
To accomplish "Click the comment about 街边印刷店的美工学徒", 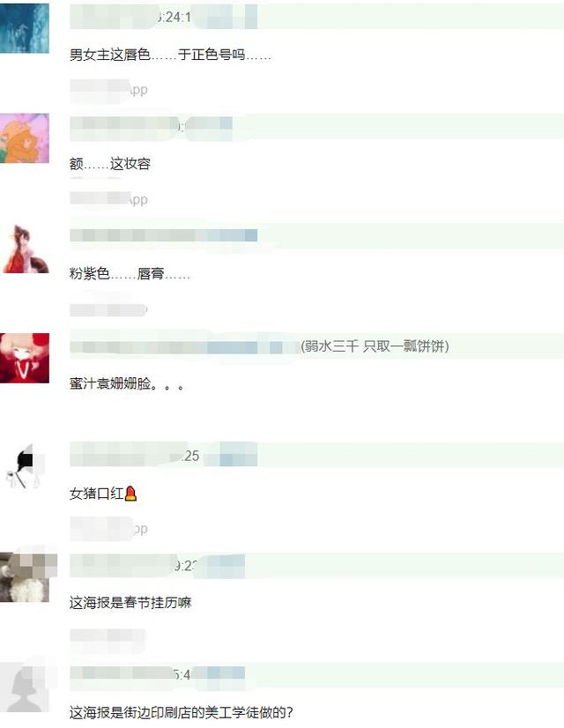I will coord(181,713).
